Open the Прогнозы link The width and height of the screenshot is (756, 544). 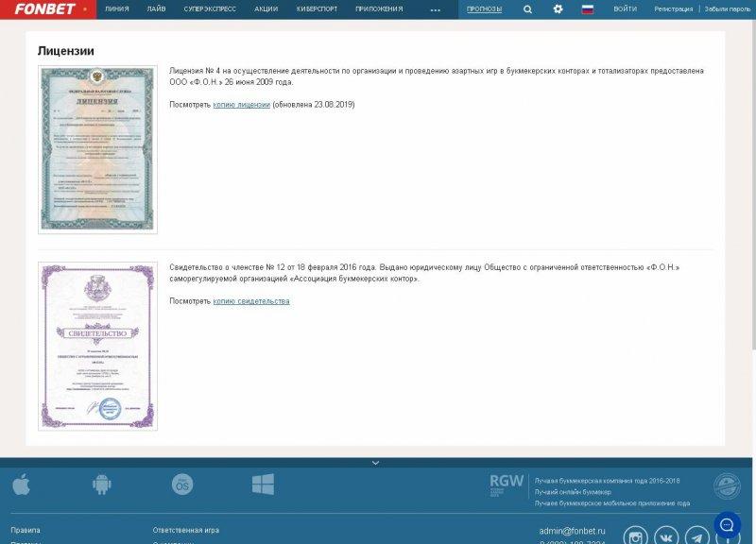[x=484, y=9]
